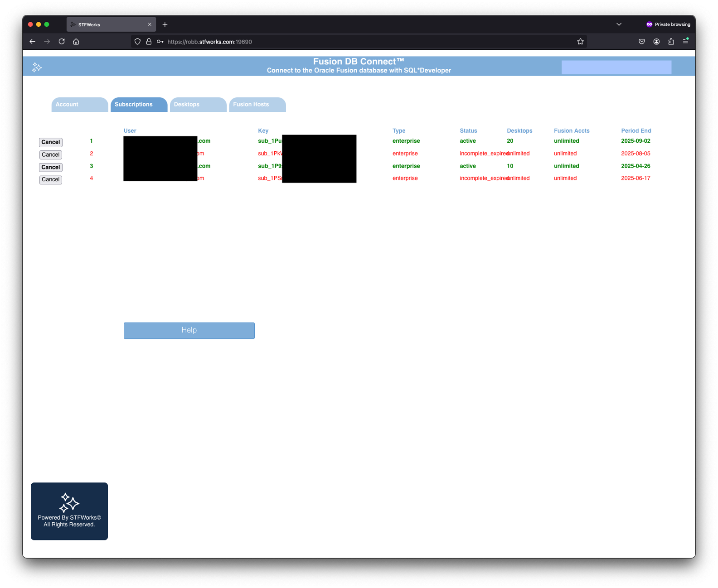718x588 pixels.
Task: Reload the current page
Action: pos(62,42)
